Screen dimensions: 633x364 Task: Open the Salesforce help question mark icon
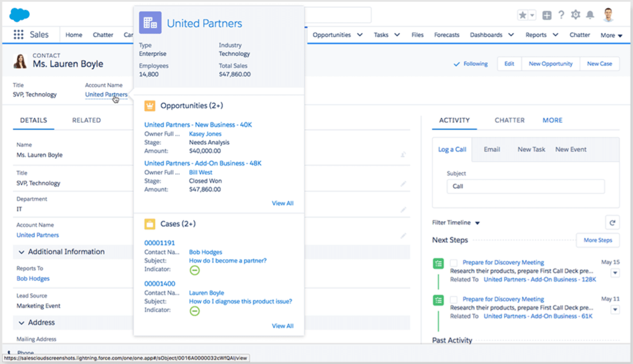pos(561,15)
